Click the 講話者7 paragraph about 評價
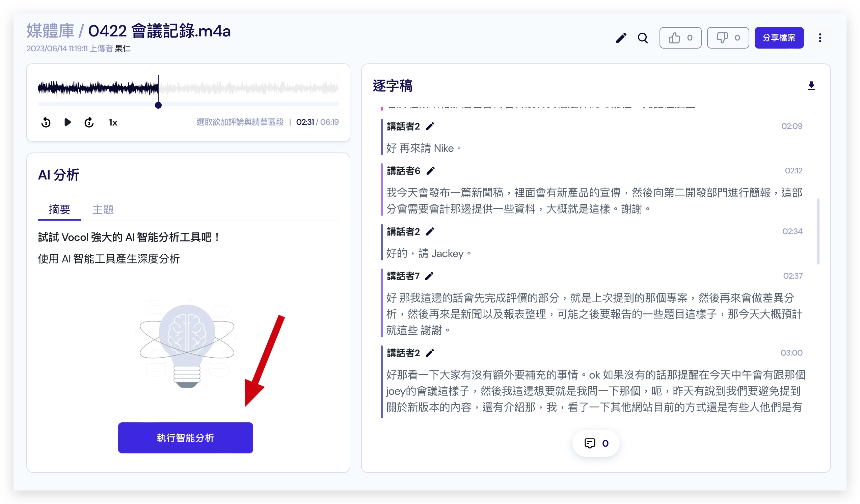 [x=594, y=314]
